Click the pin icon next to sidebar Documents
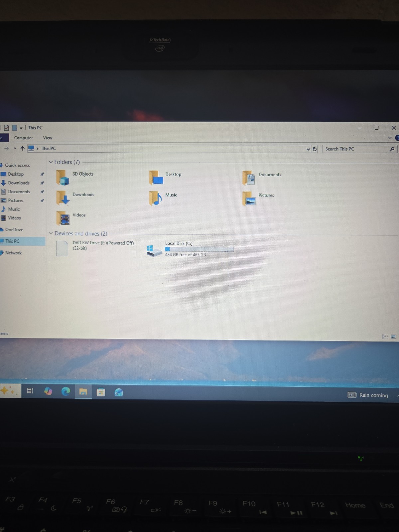 (x=42, y=192)
